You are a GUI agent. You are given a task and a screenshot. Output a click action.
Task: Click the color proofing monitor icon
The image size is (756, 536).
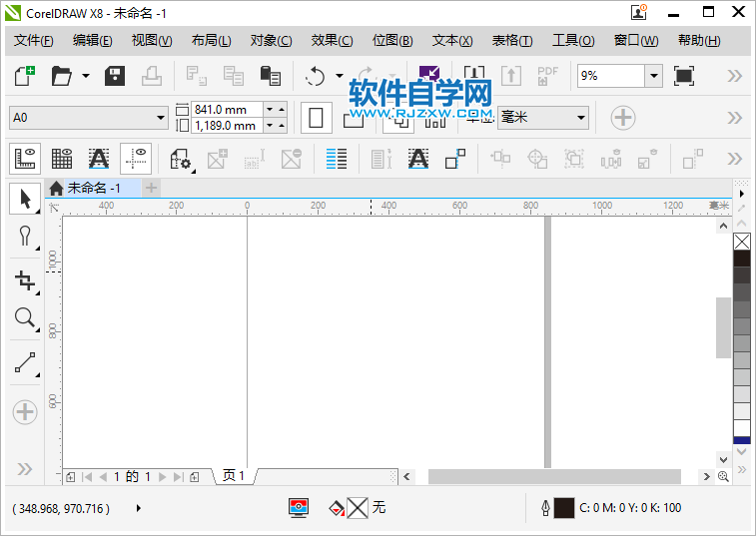(x=299, y=508)
